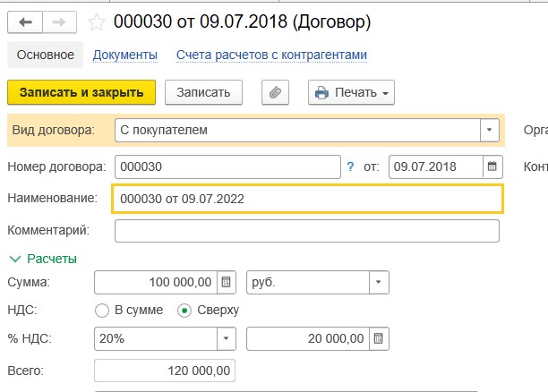Open the currency руб. dropdown
548x392 pixels.
click(x=379, y=283)
